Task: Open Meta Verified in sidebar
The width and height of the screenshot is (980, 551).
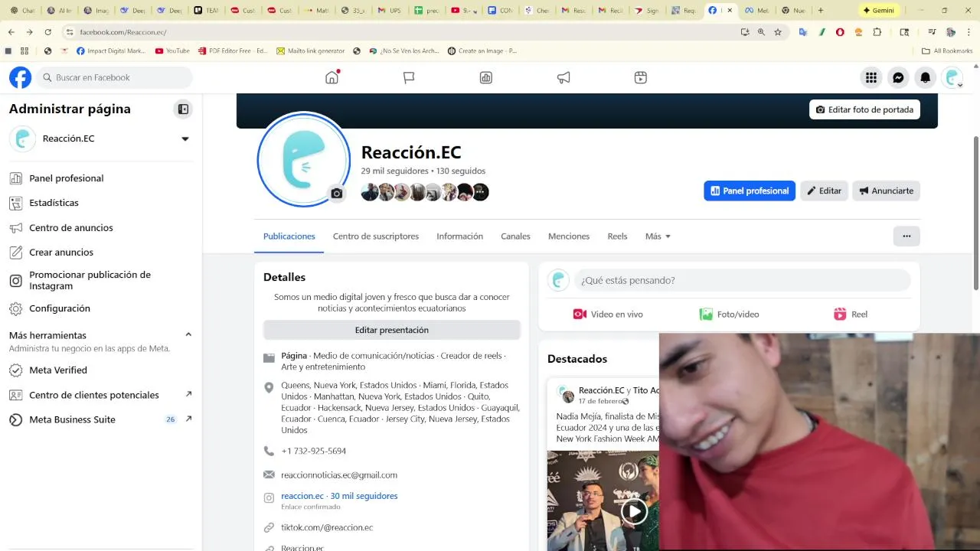Action: click(x=58, y=370)
